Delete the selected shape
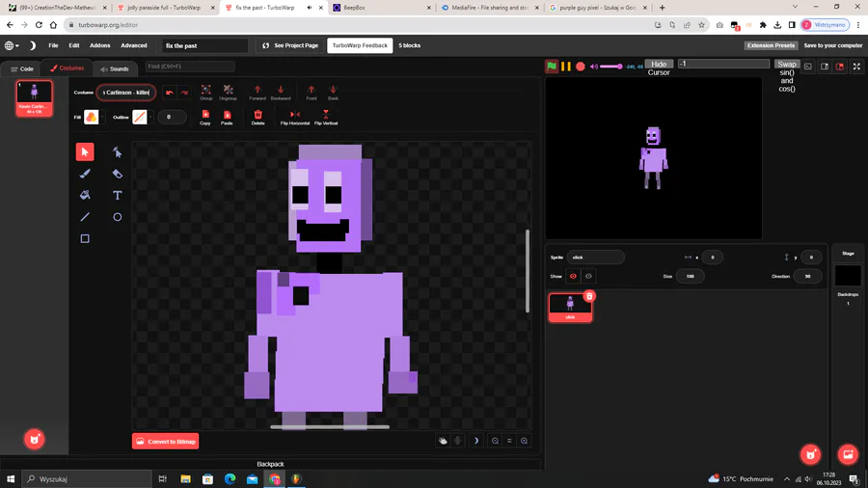The width and height of the screenshot is (868, 488). pos(258,118)
